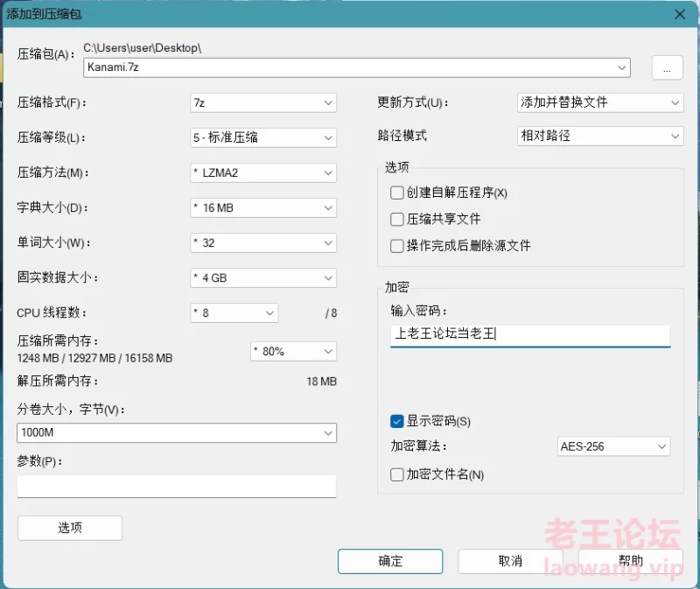
Task: Click the "18 MB" decompression memory value
Action: pyautogui.click(x=321, y=382)
